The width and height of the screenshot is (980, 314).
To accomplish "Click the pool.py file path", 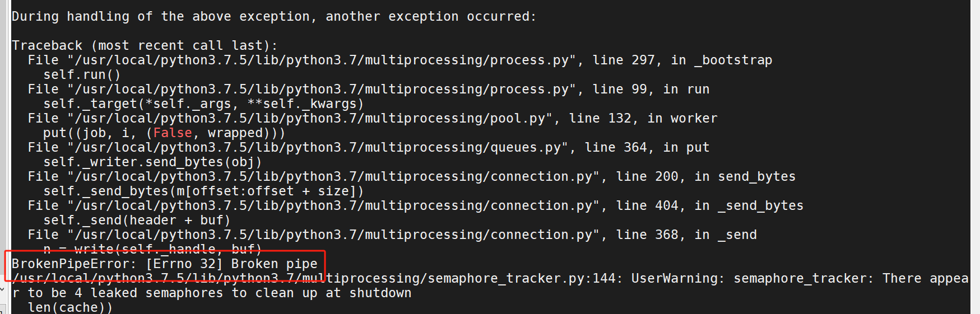I will 310,118.
